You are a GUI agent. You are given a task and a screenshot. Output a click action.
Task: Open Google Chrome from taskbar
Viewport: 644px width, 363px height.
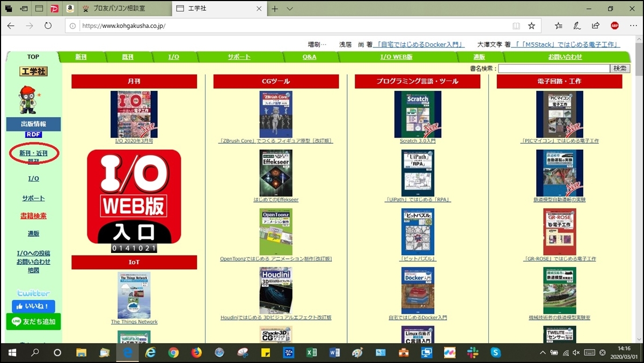pyautogui.click(x=173, y=353)
